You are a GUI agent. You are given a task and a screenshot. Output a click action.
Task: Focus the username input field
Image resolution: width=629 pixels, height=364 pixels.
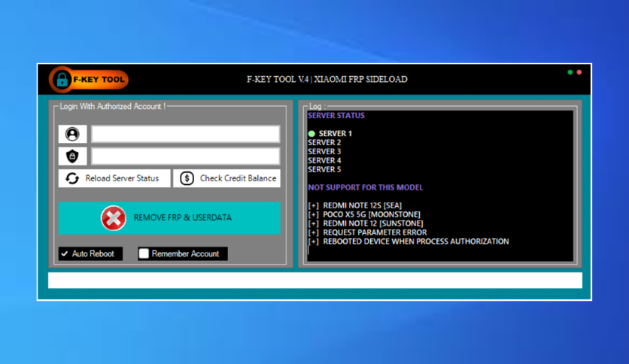tap(185, 134)
